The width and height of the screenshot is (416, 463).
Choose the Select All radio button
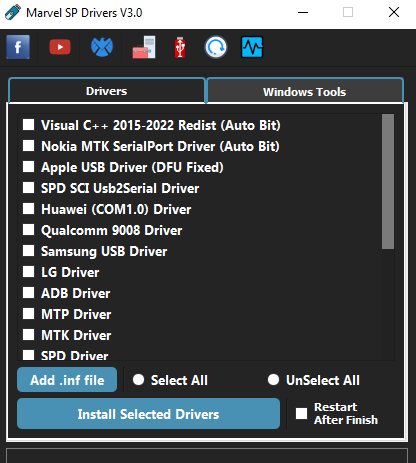(x=138, y=380)
